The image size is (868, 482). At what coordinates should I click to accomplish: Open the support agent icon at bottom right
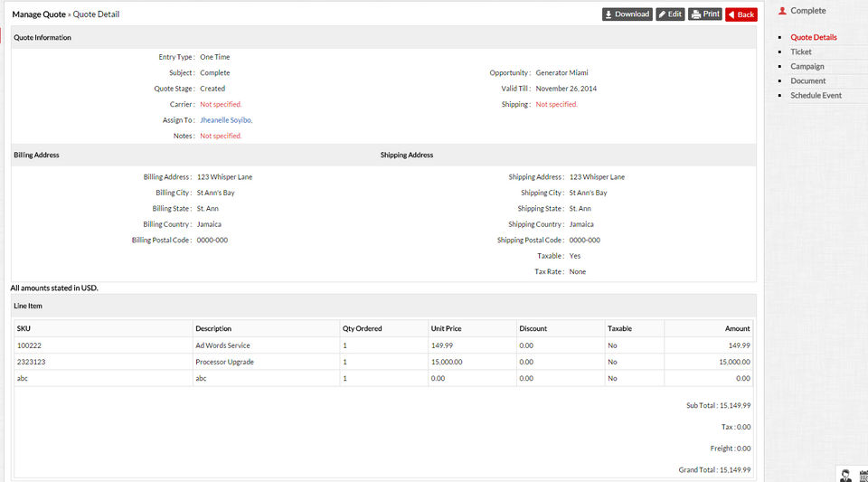click(x=845, y=476)
